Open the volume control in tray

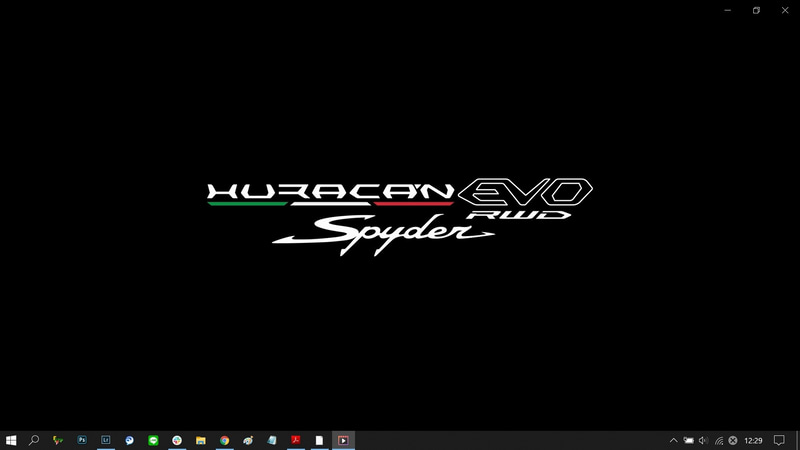click(703, 440)
